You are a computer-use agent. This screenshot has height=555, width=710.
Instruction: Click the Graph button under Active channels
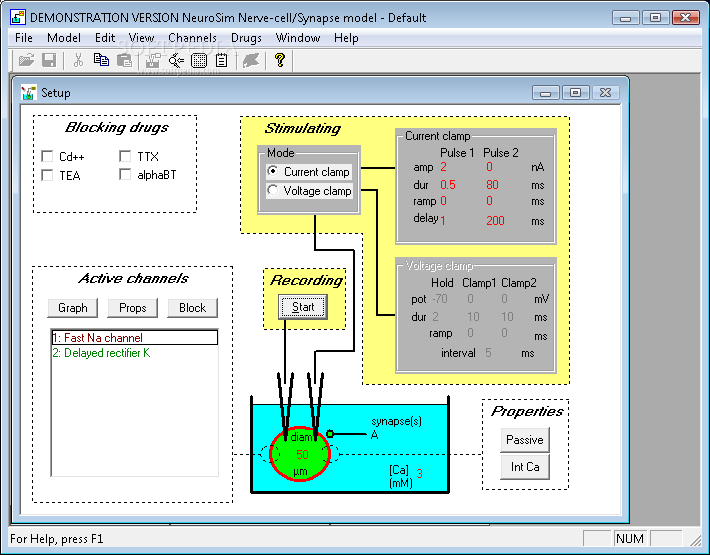tap(72, 308)
